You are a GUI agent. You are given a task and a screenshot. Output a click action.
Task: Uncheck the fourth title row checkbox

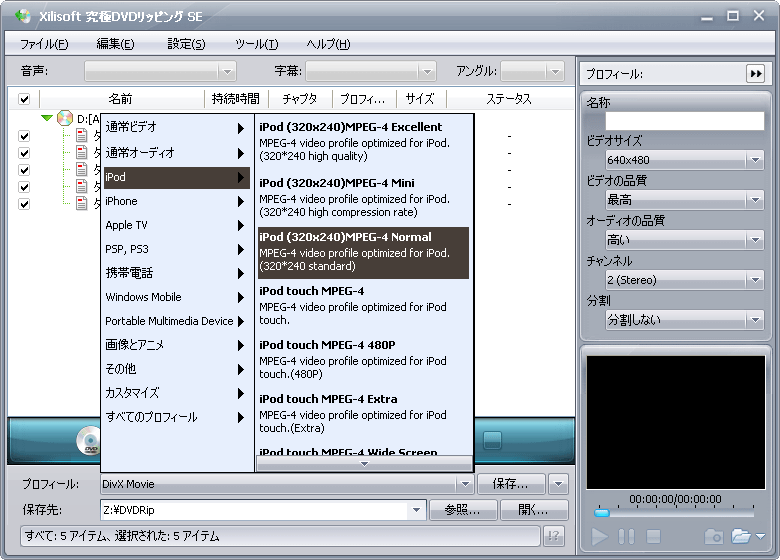24,187
